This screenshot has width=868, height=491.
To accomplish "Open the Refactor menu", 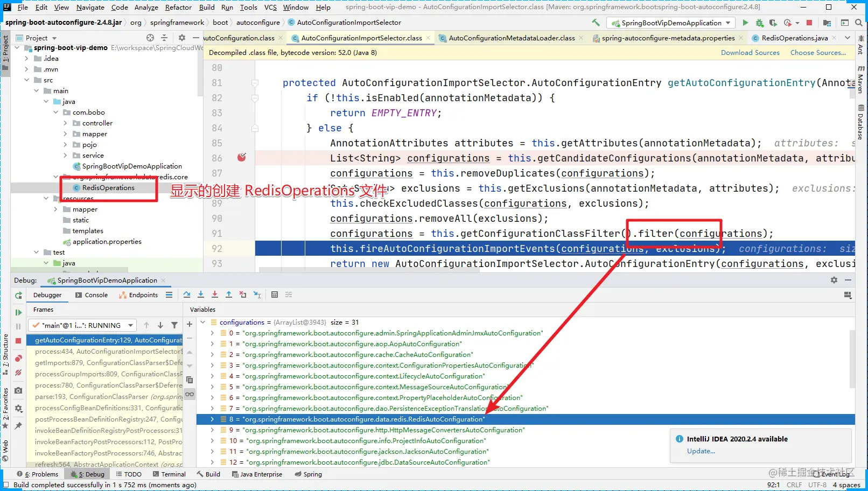I will [x=178, y=7].
